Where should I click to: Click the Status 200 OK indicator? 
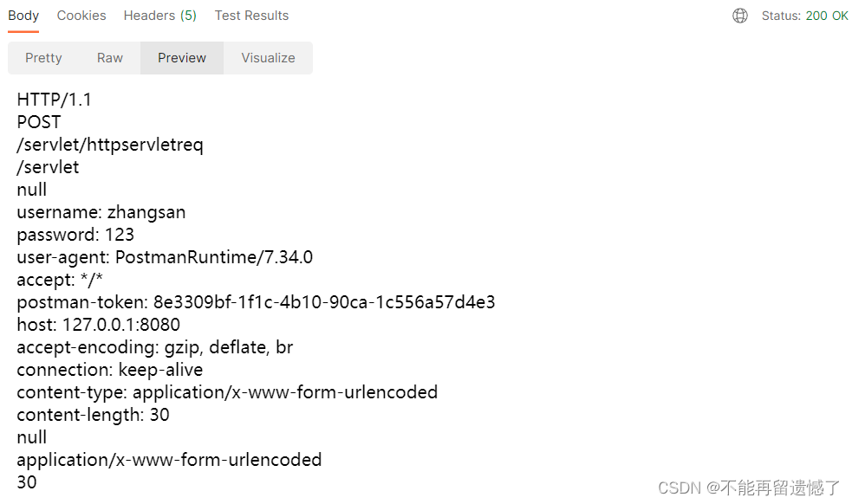[x=804, y=16]
